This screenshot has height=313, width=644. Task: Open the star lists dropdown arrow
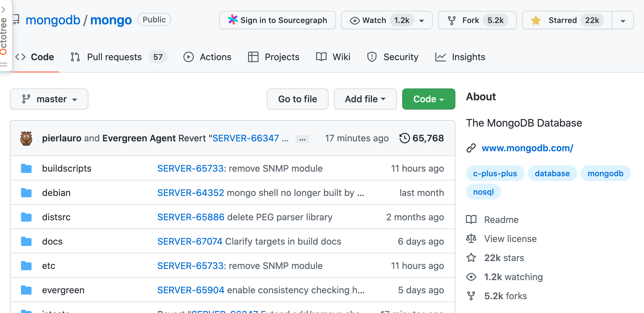point(623,20)
